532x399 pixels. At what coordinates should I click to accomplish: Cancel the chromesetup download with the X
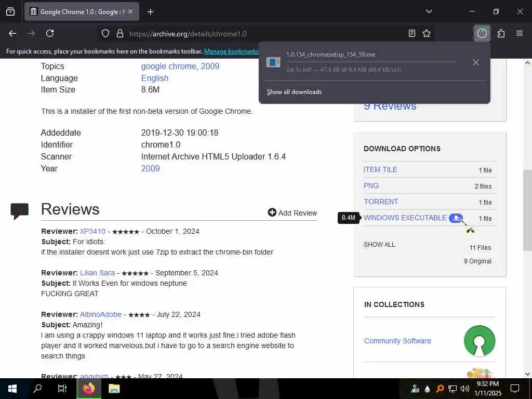coord(476,62)
